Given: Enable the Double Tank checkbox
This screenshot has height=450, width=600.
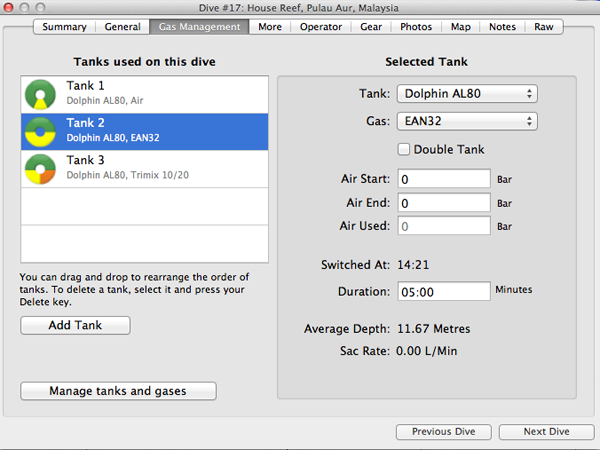Looking at the screenshot, I should [404, 150].
